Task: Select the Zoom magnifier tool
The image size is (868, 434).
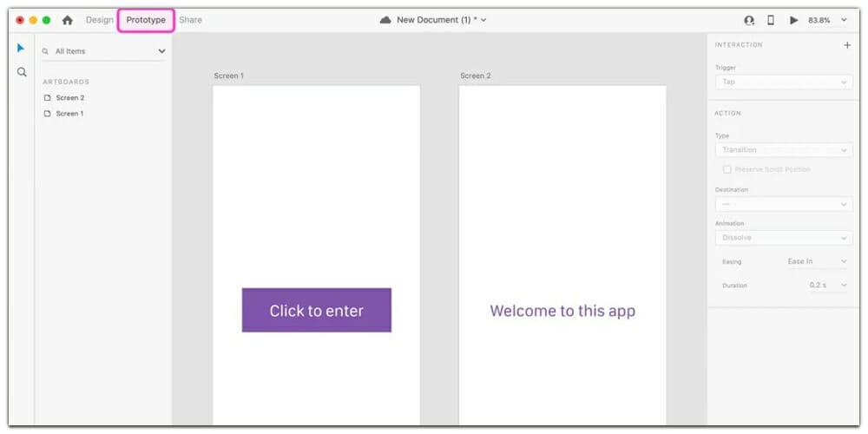Action: (22, 72)
